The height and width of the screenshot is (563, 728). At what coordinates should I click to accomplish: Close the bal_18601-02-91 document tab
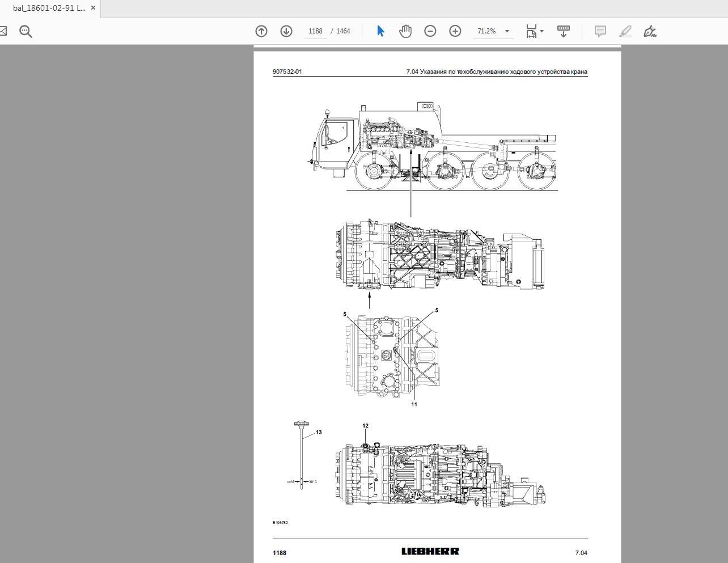point(94,9)
